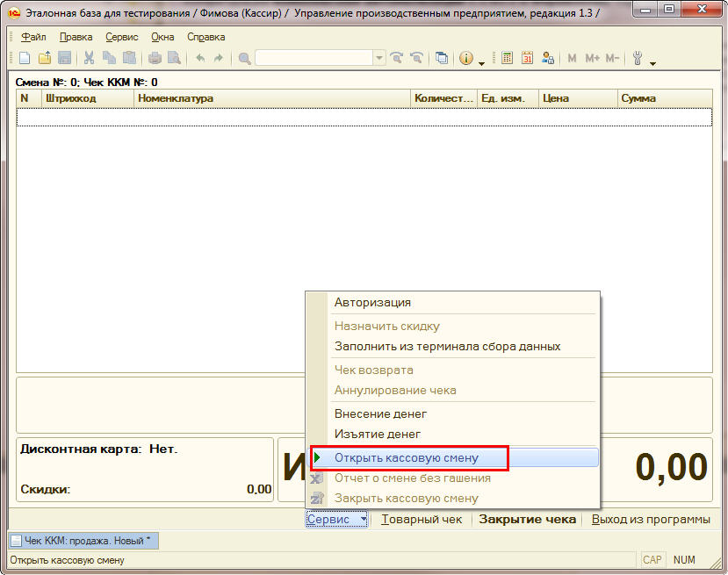
Task: Click the Find next icon
Action: pyautogui.click(x=396, y=58)
